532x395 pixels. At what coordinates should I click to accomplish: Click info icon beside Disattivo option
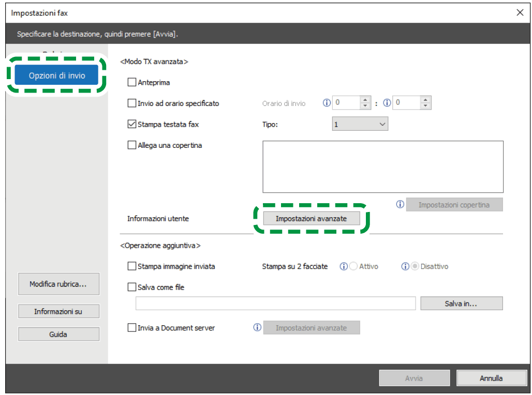coord(405,266)
